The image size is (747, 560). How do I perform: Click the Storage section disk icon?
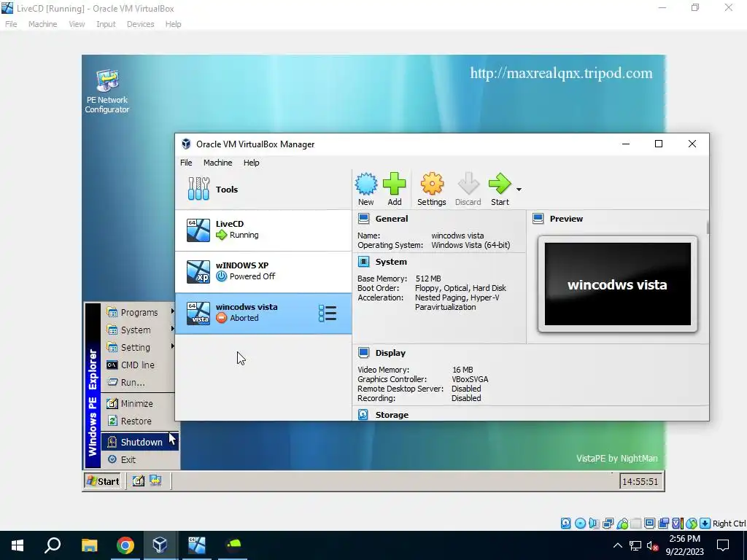tap(363, 415)
